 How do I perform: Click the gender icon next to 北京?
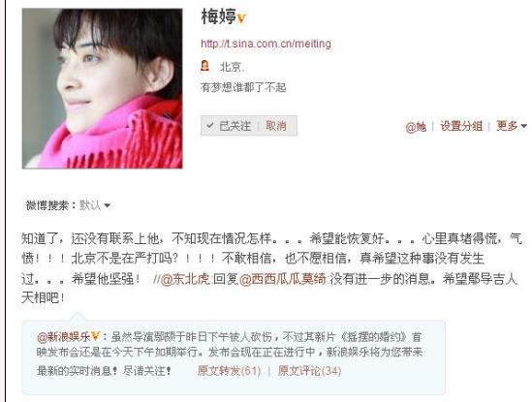click(204, 66)
